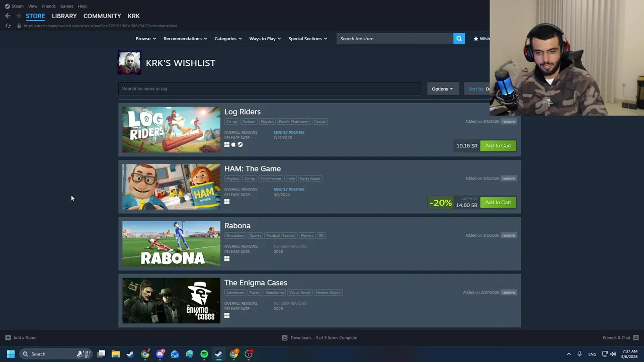Expand the Categories dropdown
644x362 pixels.
click(228, 39)
